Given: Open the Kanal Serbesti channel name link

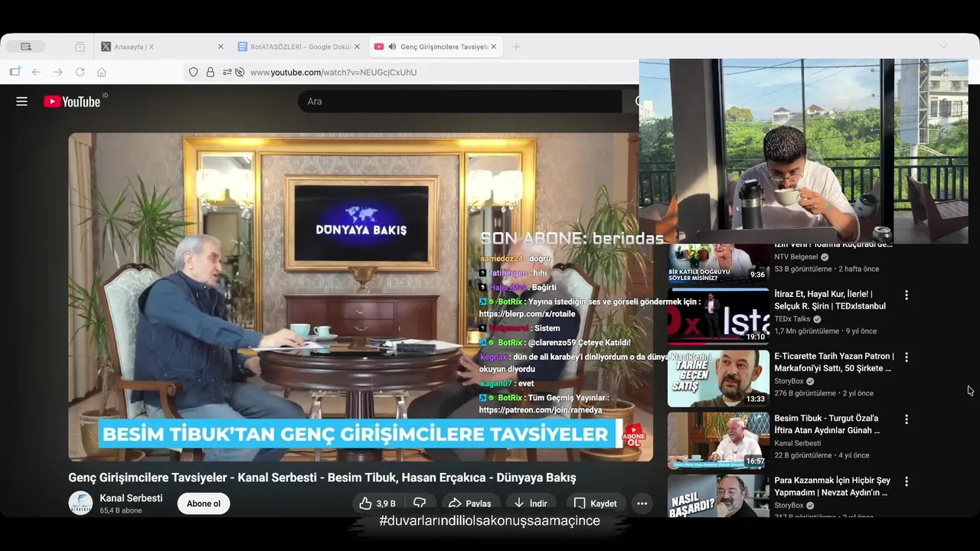Looking at the screenshot, I should (x=131, y=498).
